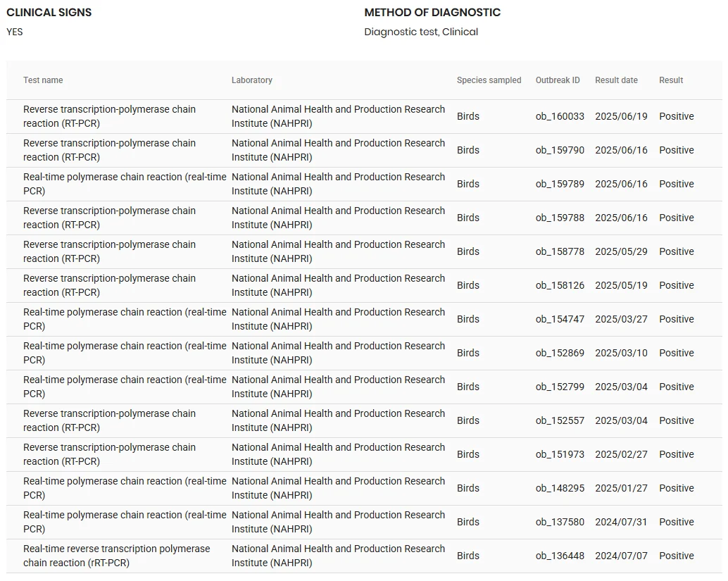Click result date 2024/07/07
The height and width of the screenshot is (581, 728).
pos(621,556)
